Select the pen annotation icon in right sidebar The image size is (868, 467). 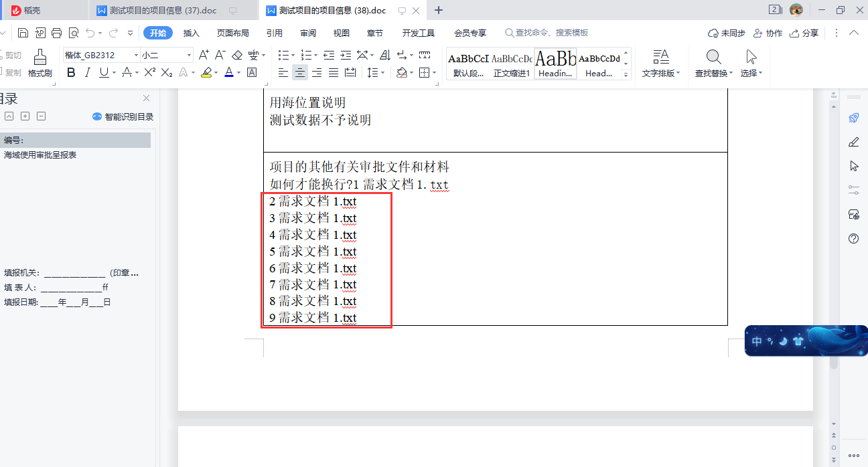click(853, 142)
